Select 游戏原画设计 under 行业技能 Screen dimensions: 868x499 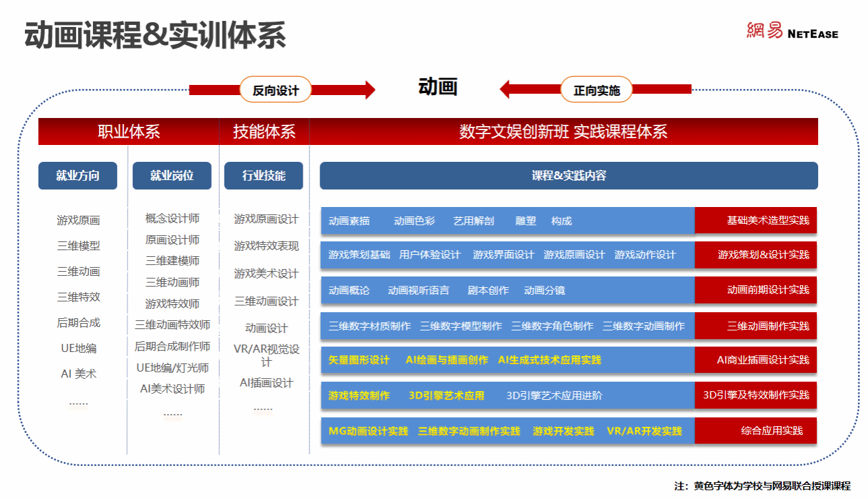266,219
